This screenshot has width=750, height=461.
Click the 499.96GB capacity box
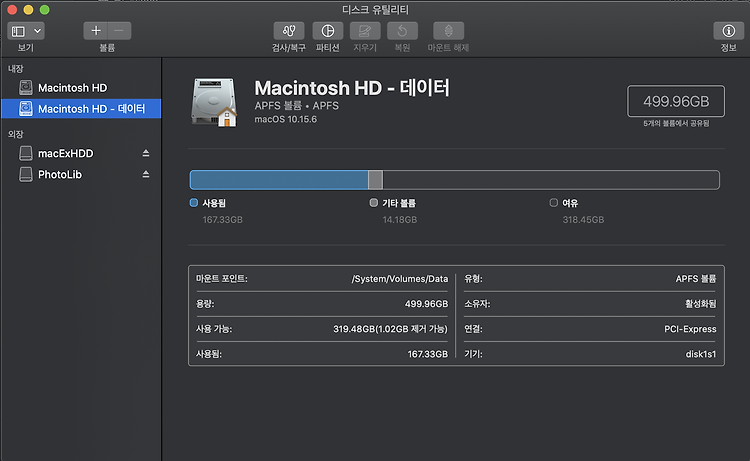(676, 101)
